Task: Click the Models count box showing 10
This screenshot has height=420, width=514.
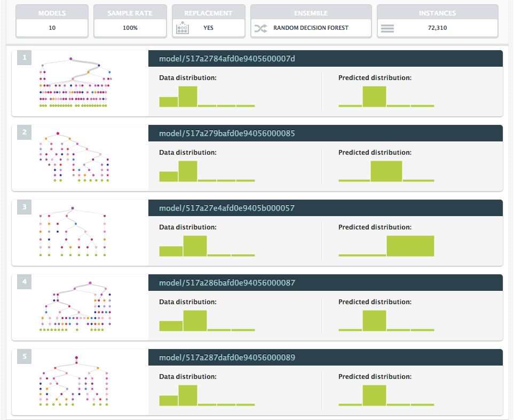Action: pyautogui.click(x=52, y=28)
